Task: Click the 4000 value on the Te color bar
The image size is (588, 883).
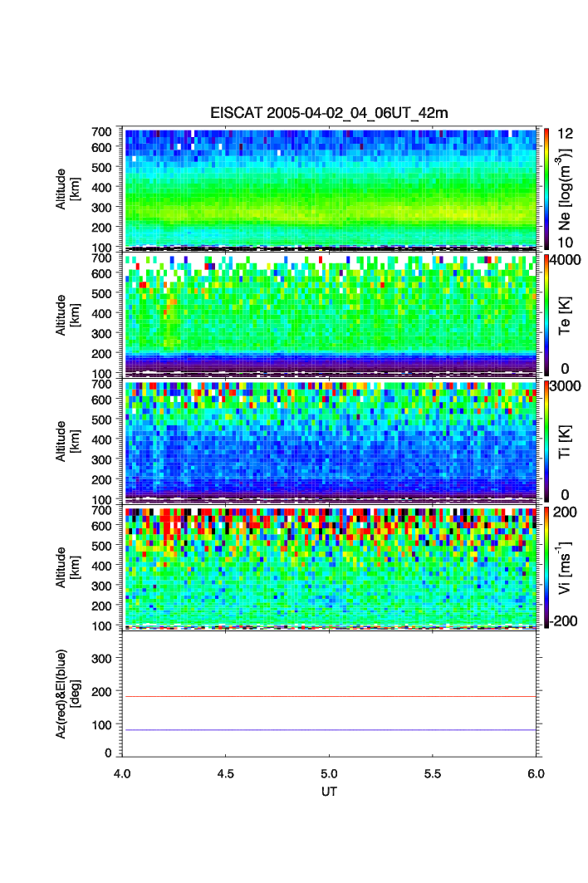Action: tap(564, 260)
